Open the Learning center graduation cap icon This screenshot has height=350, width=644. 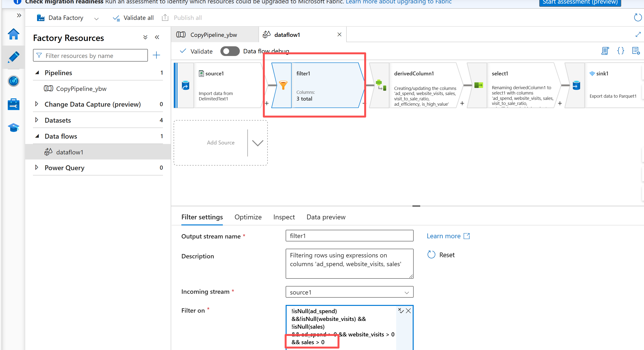(x=14, y=127)
